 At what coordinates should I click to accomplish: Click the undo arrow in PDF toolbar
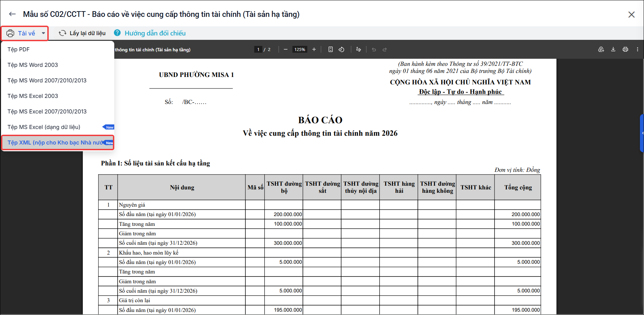374,49
